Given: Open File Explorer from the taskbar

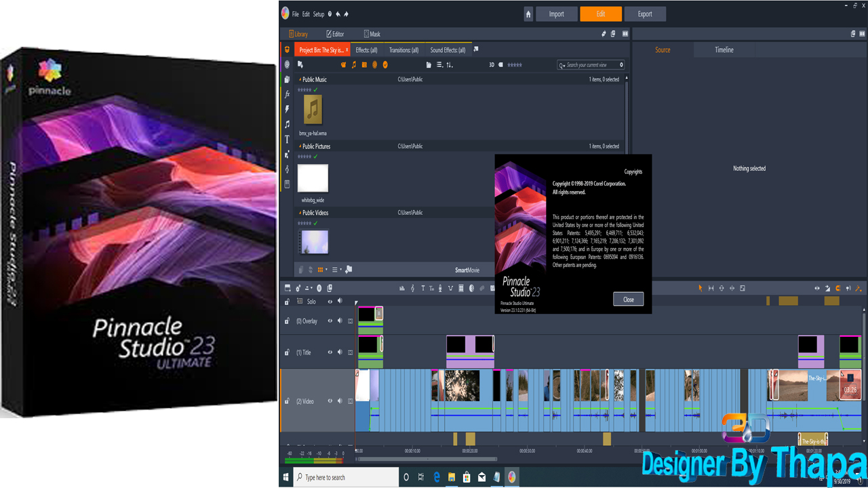Looking at the screenshot, I should 452,477.
